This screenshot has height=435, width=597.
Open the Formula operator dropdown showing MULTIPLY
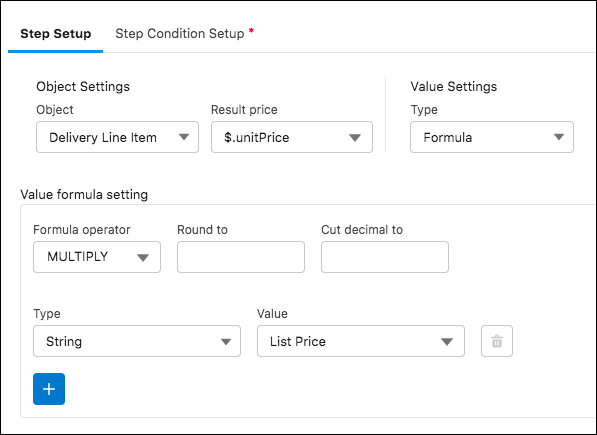click(97, 257)
